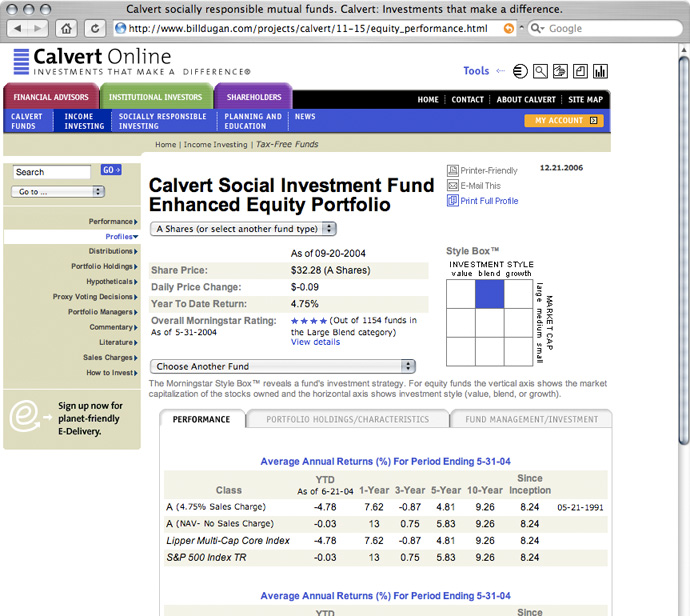Click the Income Investing breadcrumb link

(215, 145)
